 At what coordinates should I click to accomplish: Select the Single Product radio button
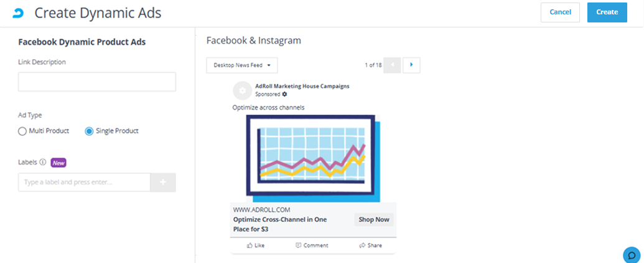click(89, 131)
